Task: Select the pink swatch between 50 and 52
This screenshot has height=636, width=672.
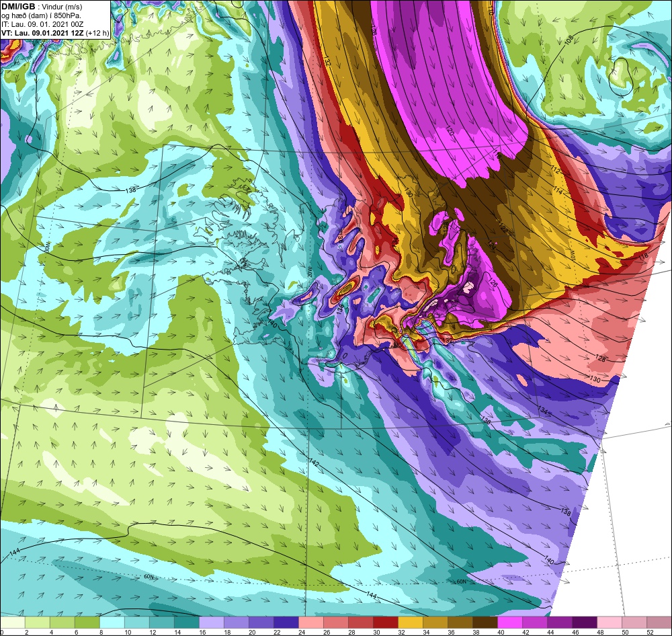Action: point(634,622)
